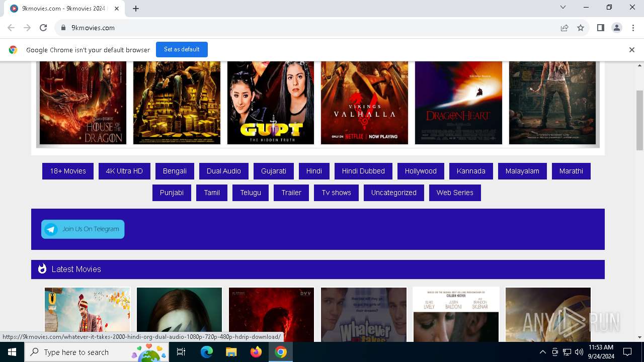
Task: Open File Explorer from taskbar
Action: pos(231,352)
